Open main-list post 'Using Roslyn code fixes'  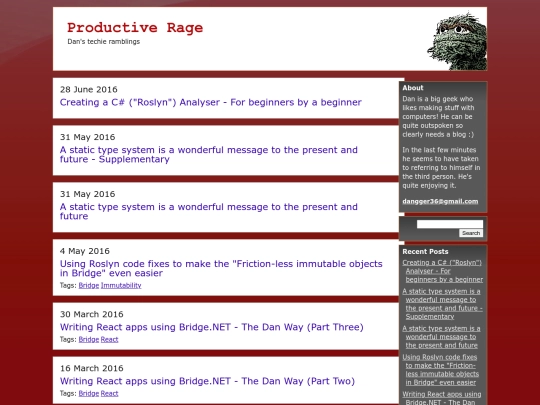coord(221,268)
